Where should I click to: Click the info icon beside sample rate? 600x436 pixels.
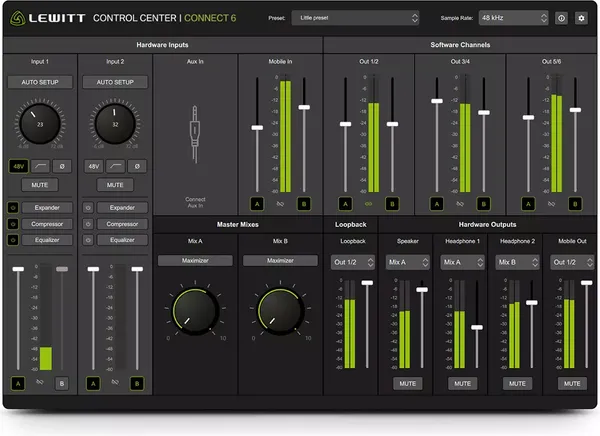562,18
